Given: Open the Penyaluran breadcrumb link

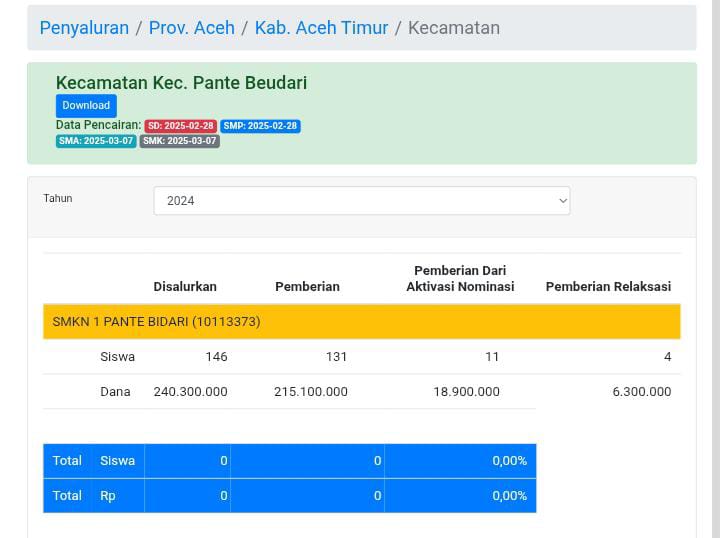Looking at the screenshot, I should (84, 28).
